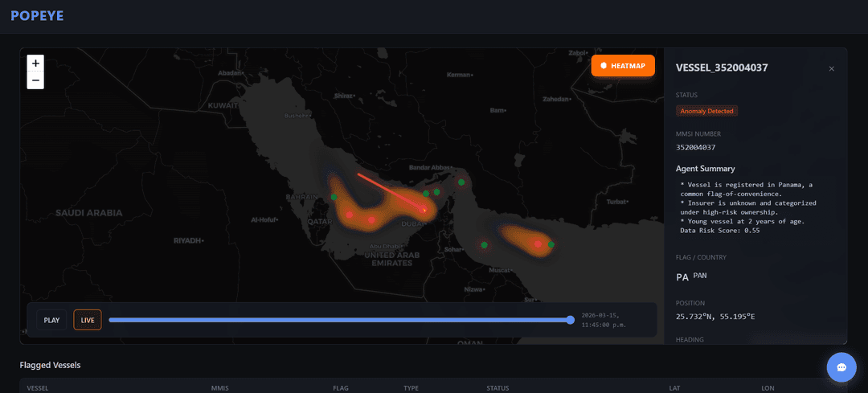Click the POPEYE logo
This screenshot has height=393, width=868.
(x=37, y=16)
